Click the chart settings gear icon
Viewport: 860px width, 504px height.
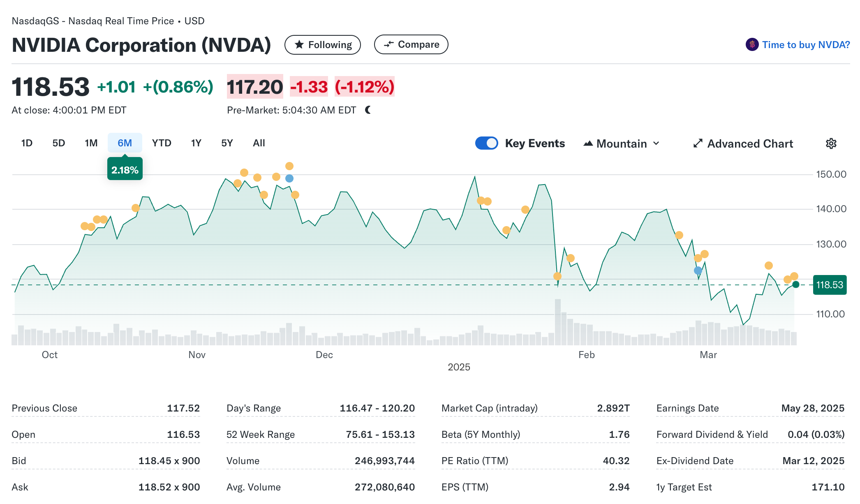[x=831, y=143]
